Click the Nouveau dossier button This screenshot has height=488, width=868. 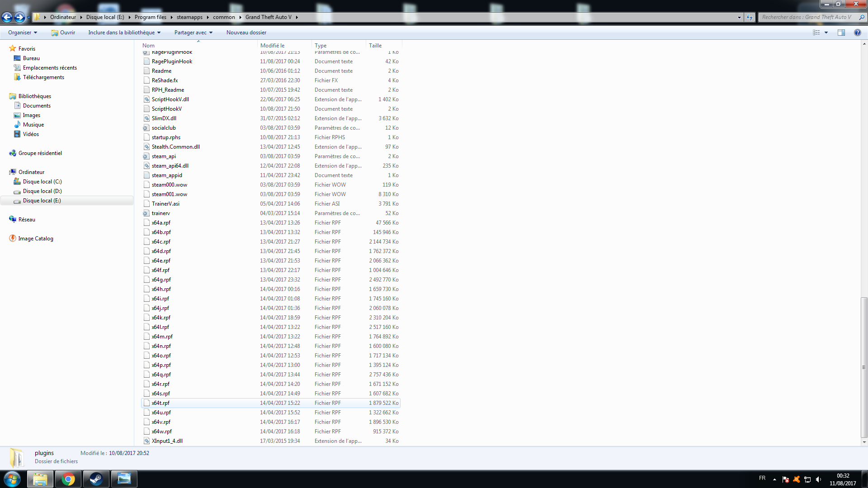click(246, 33)
